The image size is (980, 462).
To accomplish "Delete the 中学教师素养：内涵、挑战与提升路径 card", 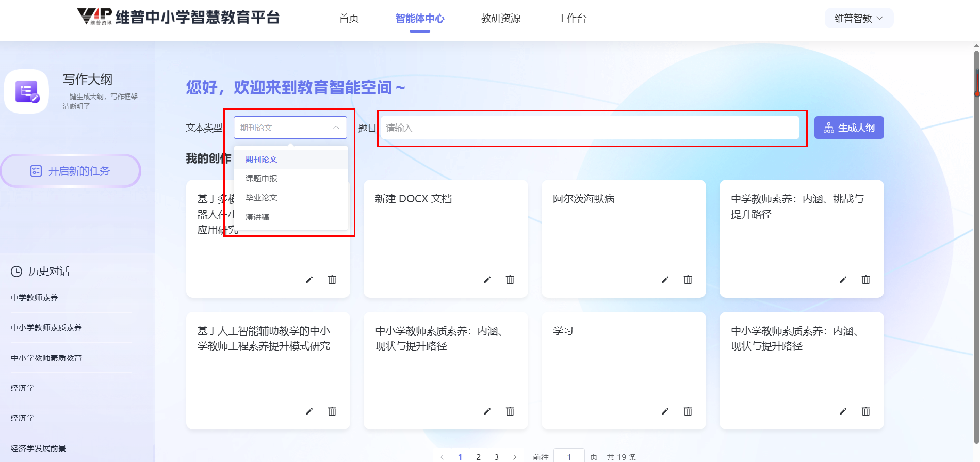I will click(x=866, y=280).
